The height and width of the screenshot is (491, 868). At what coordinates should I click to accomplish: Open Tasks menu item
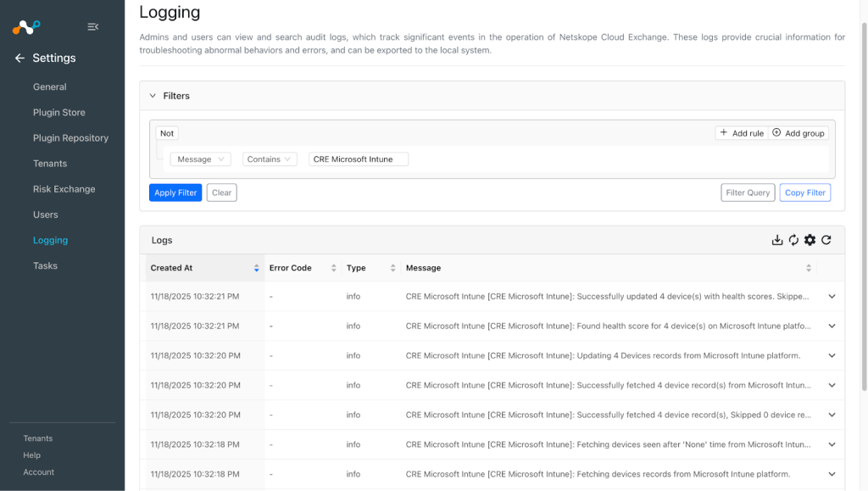(x=45, y=265)
